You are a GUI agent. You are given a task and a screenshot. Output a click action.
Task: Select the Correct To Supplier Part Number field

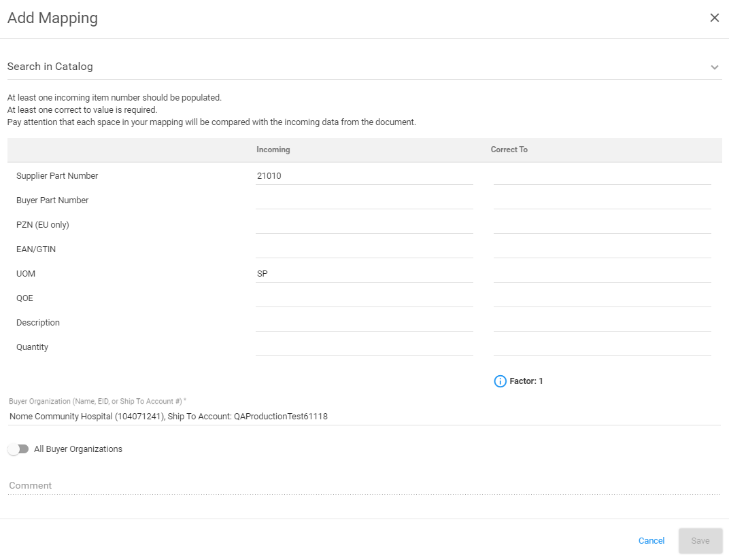(602, 175)
